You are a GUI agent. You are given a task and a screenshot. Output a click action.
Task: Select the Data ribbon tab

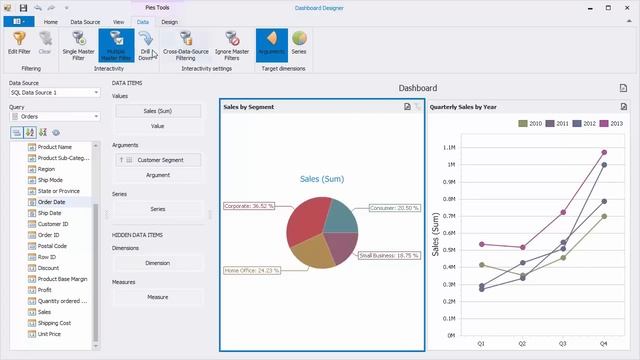[x=142, y=22]
